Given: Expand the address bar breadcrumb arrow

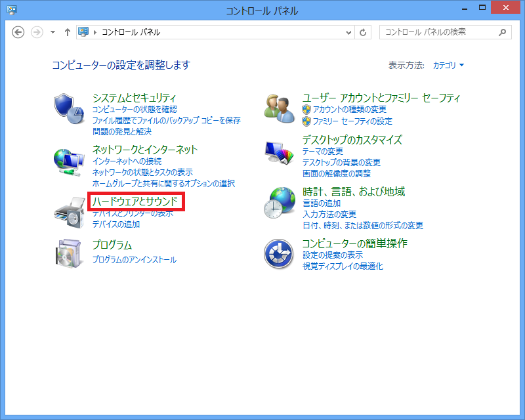Looking at the screenshot, I should [x=96, y=32].
